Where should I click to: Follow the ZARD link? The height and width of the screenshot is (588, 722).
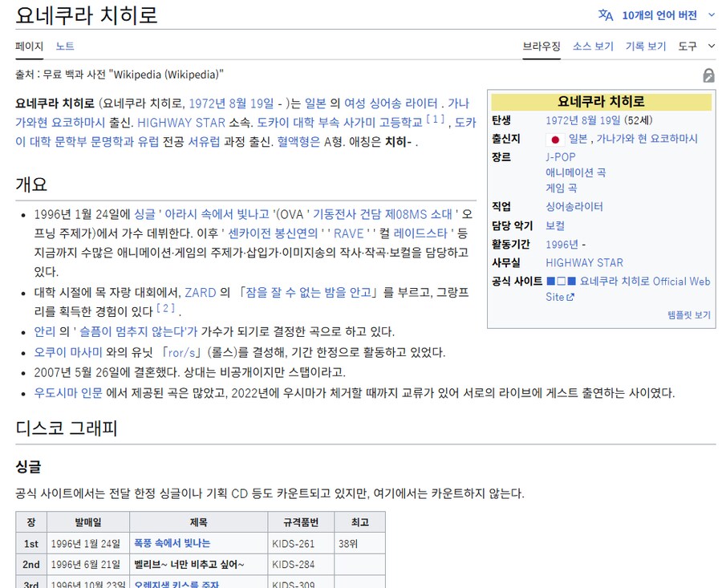[x=201, y=292]
